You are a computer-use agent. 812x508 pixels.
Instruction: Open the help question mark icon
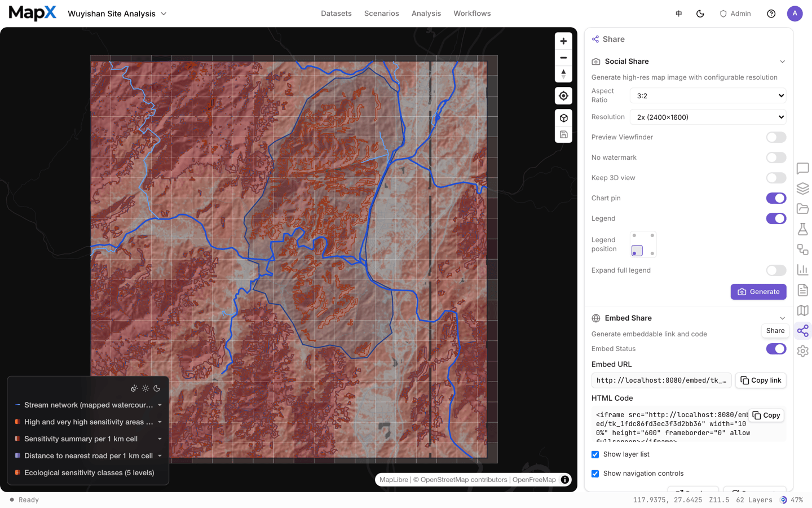[771, 14]
